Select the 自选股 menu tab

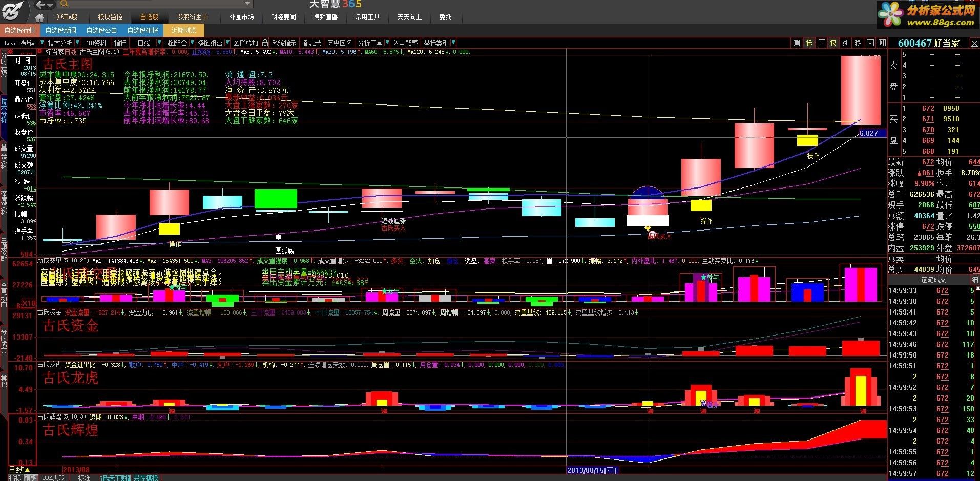click(x=149, y=17)
